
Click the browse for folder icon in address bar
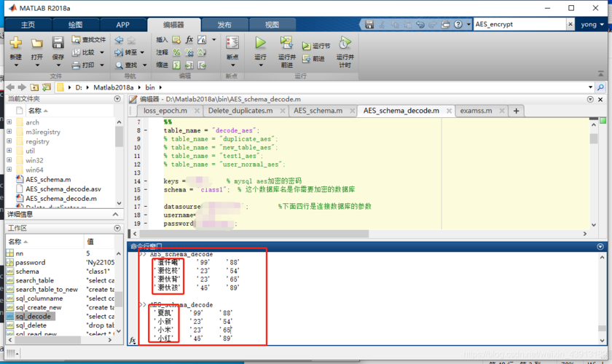[x=47, y=87]
